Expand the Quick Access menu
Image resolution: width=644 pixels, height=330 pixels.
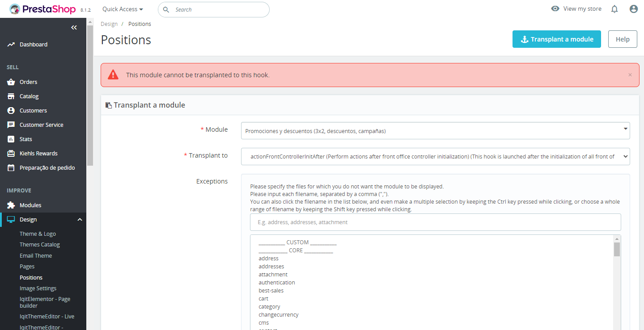point(123,9)
